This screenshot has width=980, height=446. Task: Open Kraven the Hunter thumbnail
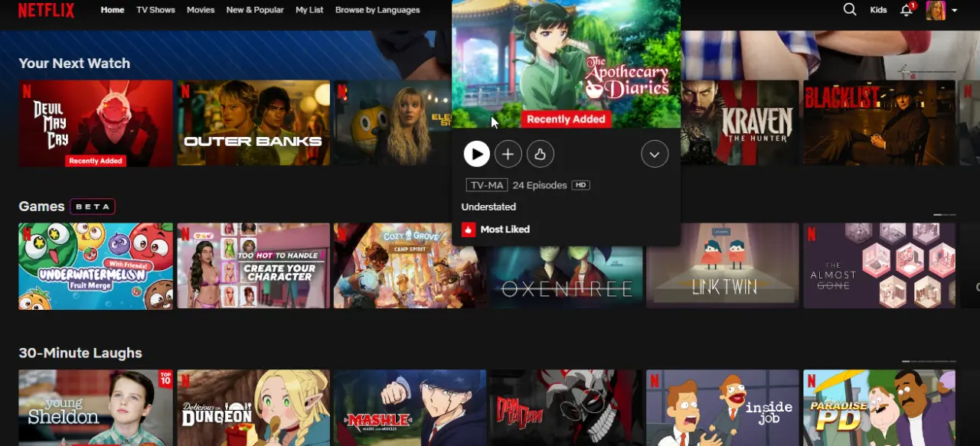740,122
